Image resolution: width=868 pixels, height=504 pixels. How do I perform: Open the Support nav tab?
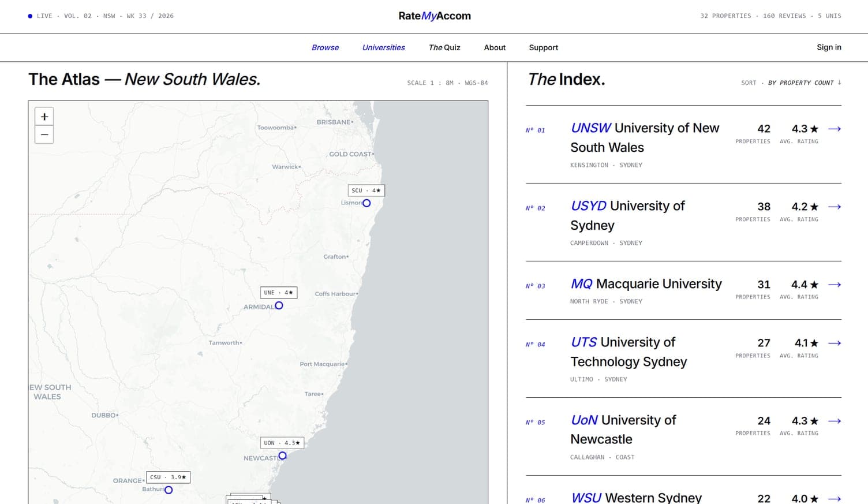(x=544, y=47)
